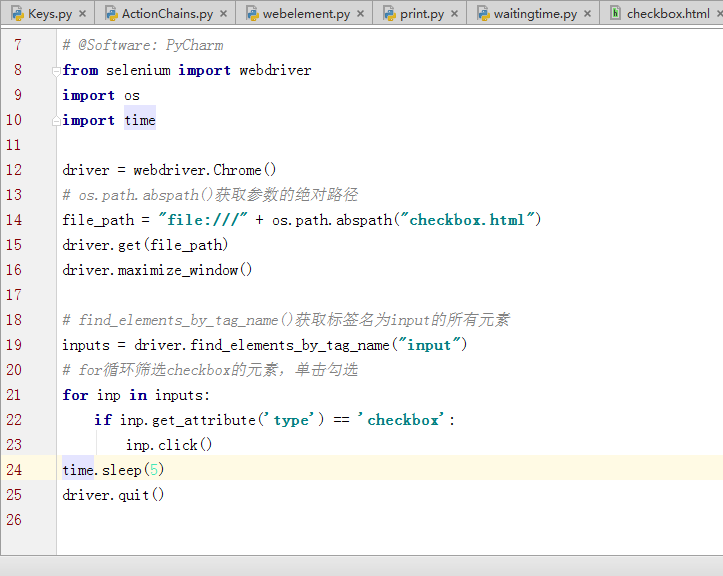Open the ActionChains.py editor tab

165,13
